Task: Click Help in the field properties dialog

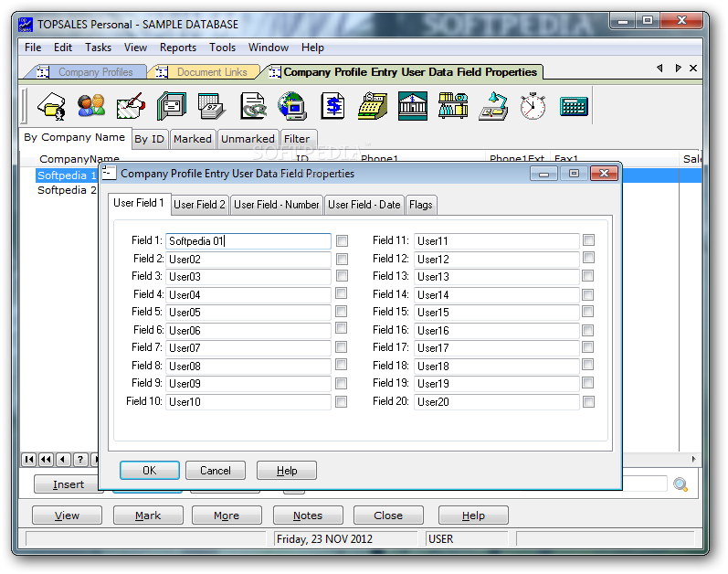Action: tap(287, 471)
